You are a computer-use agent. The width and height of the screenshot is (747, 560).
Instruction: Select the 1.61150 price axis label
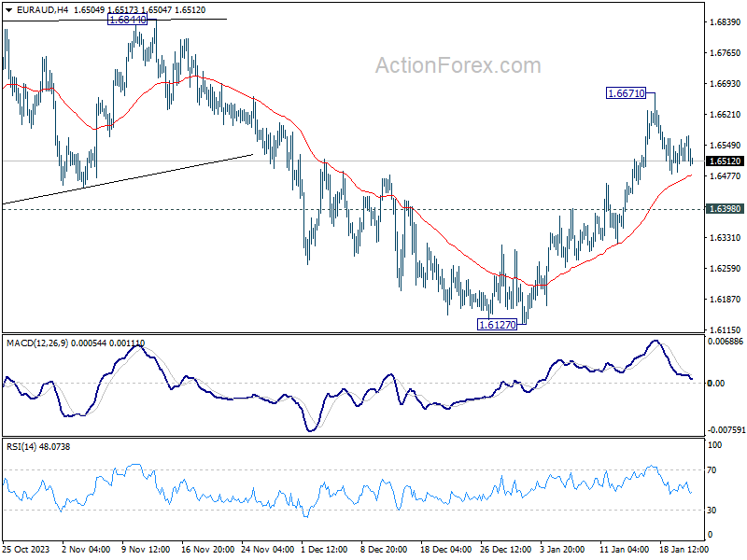coord(726,329)
